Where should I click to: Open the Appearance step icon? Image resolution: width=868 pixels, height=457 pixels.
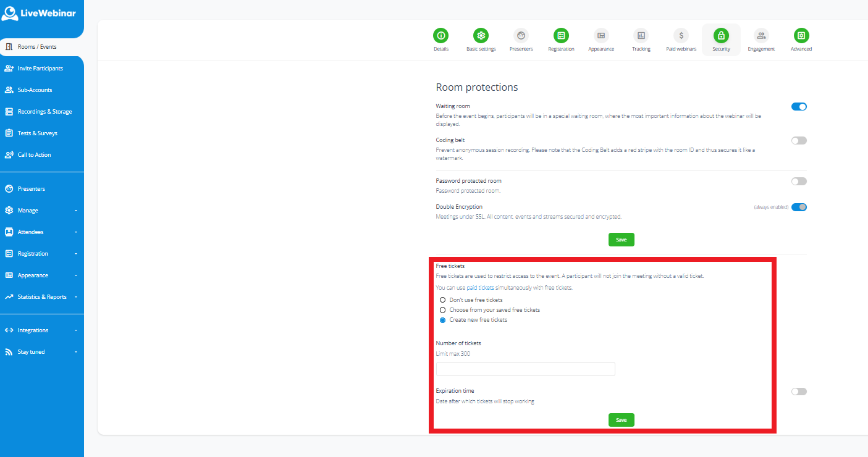pyautogui.click(x=600, y=36)
